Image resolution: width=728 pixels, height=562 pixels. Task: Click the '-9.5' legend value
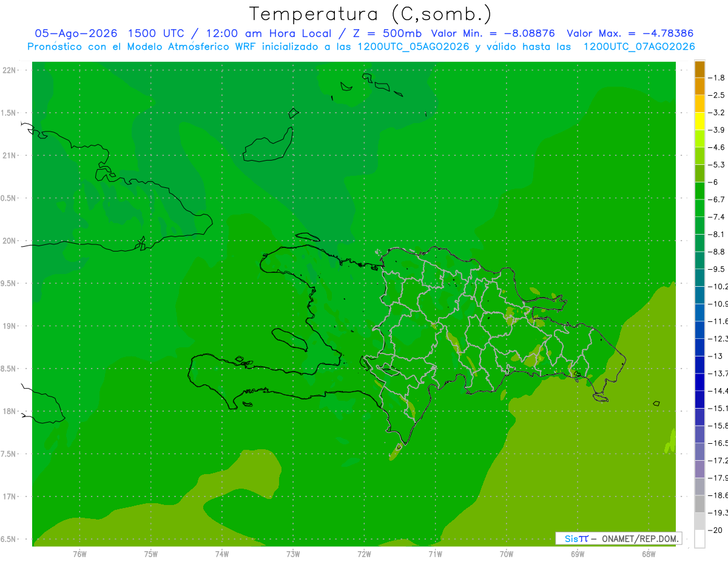716,269
